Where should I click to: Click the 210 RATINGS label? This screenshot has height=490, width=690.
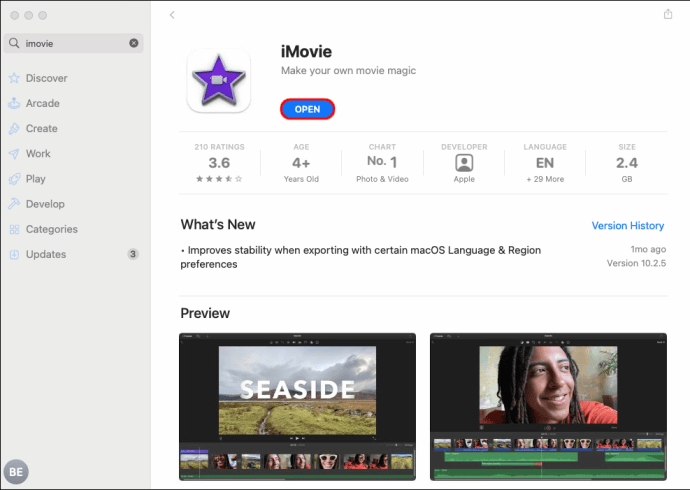click(219, 147)
